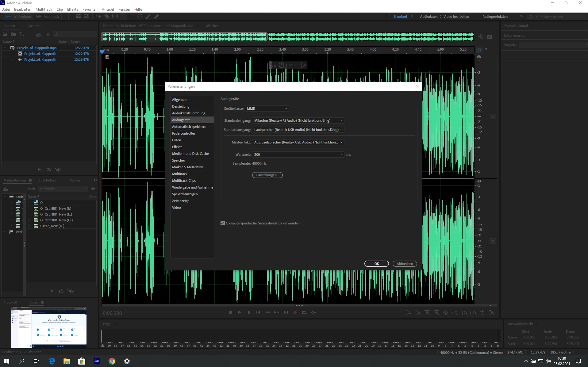The height and width of the screenshot is (367, 588).
Task: Click Abbrechen in the Voreinstellungen dialog
Action: pos(405,264)
